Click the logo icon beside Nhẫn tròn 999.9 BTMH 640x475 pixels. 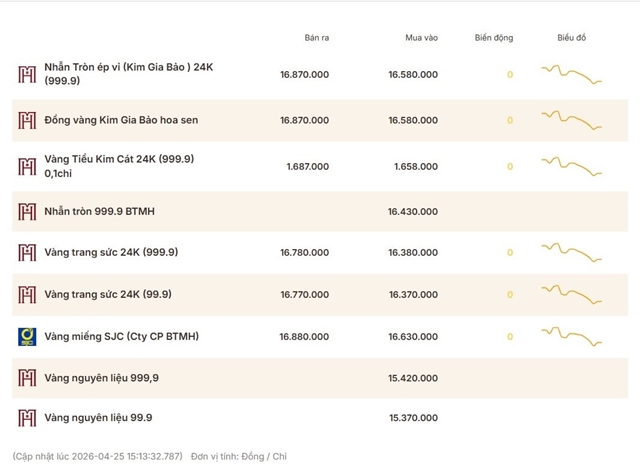(x=28, y=212)
